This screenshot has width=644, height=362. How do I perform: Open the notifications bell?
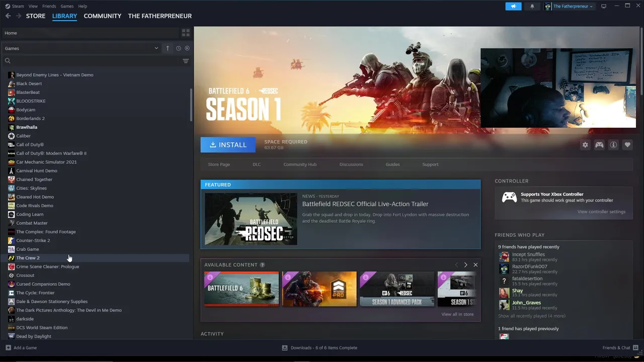[532, 6]
